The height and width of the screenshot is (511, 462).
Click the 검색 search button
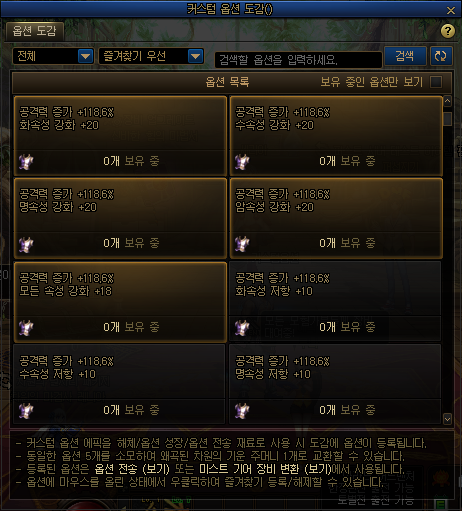pyautogui.click(x=405, y=56)
